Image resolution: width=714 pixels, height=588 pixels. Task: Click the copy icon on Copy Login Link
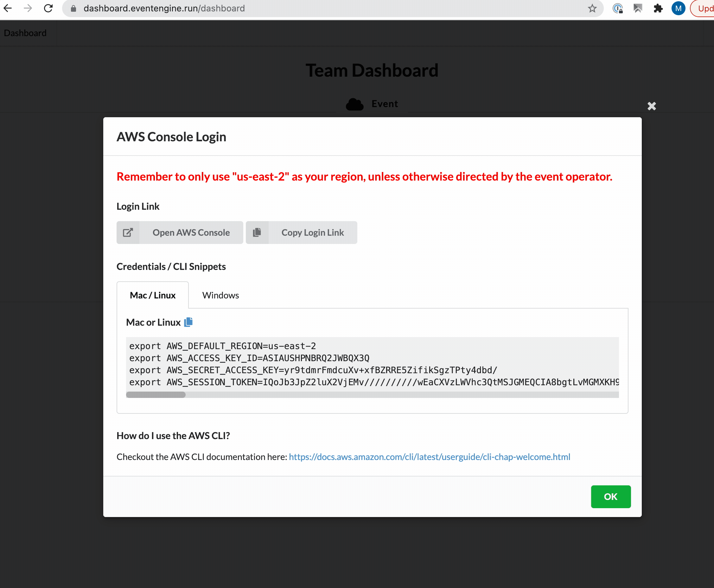click(257, 232)
